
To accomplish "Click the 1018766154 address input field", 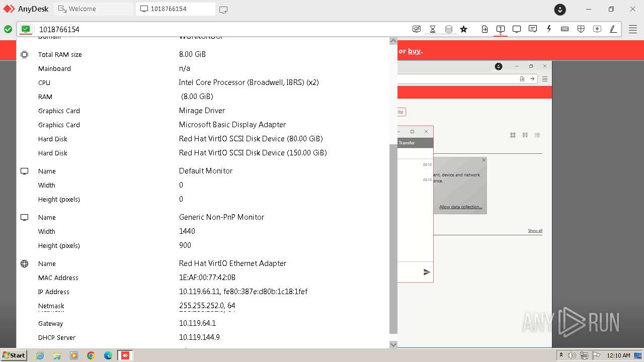I will click(x=221, y=29).
